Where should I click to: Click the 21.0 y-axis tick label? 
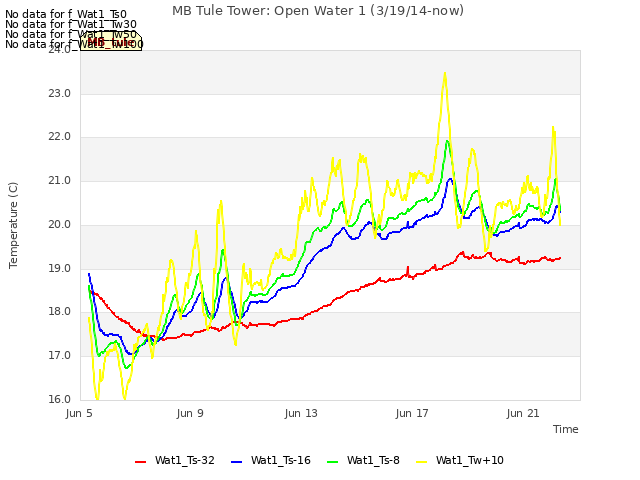[x=60, y=180]
